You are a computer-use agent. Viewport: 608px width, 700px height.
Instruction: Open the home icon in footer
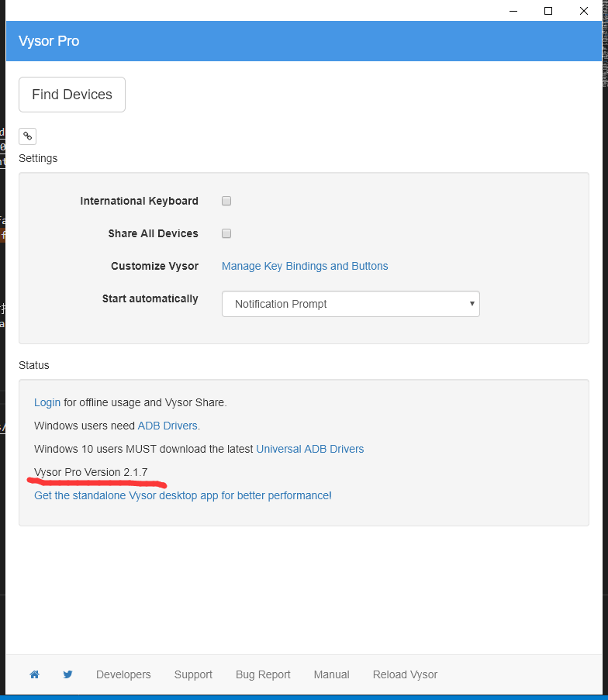tap(34, 674)
